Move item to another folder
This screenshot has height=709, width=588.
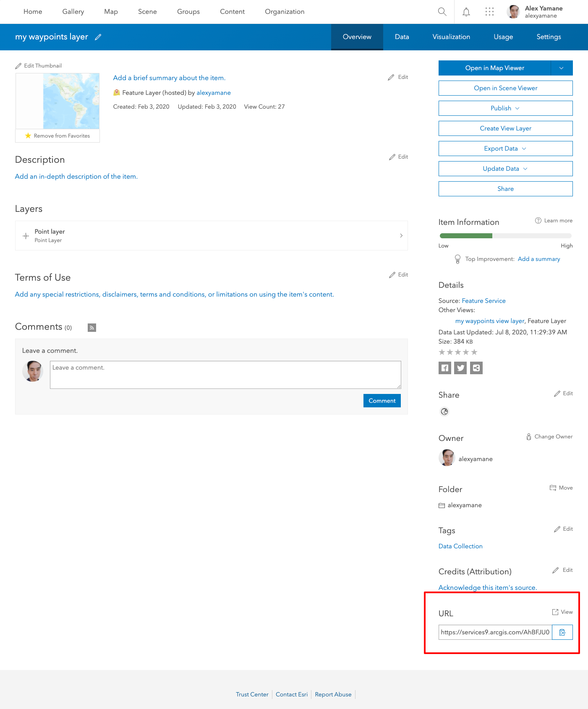pos(561,488)
